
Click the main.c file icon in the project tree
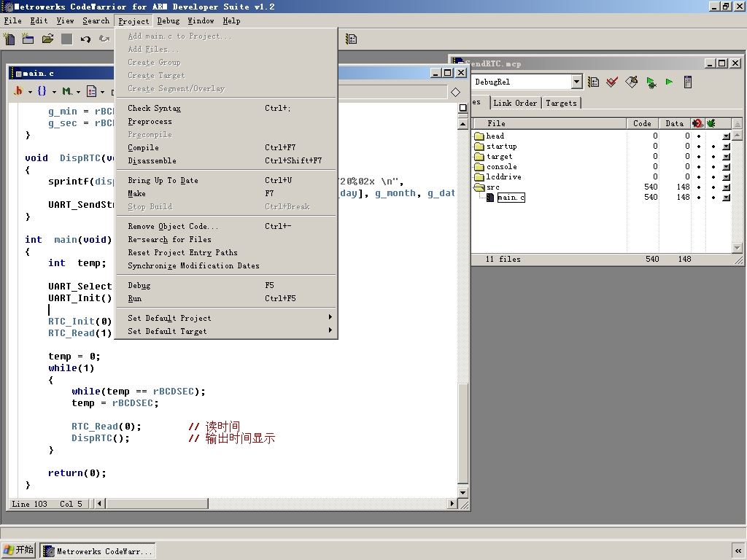[489, 198]
